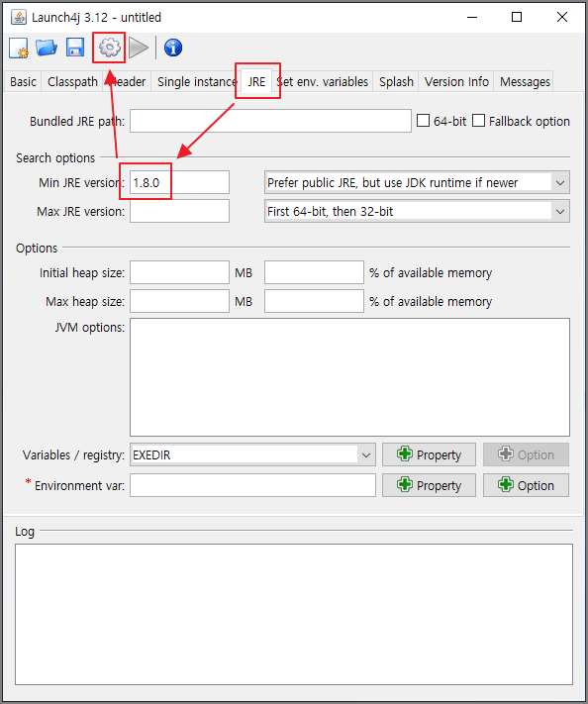Focus the JVM options text area

click(350, 377)
